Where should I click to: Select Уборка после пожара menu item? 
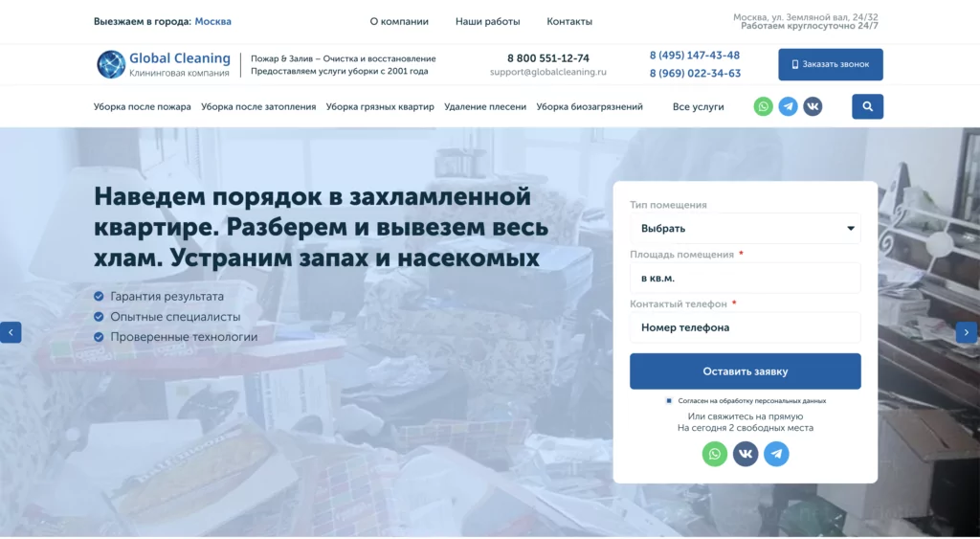tap(143, 107)
